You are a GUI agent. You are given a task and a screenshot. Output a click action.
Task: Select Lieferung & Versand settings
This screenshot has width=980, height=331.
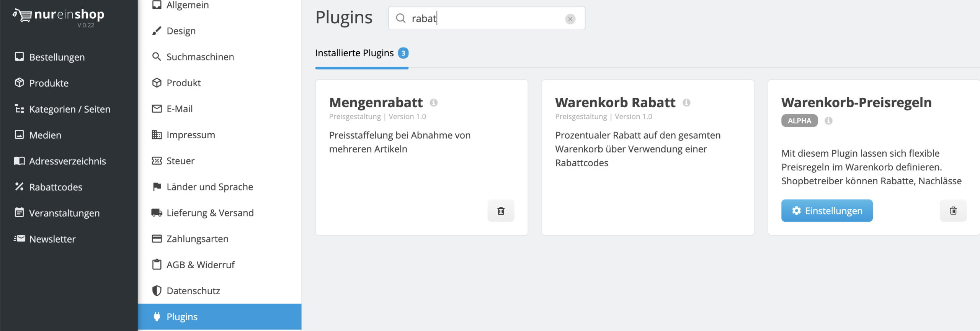click(210, 213)
